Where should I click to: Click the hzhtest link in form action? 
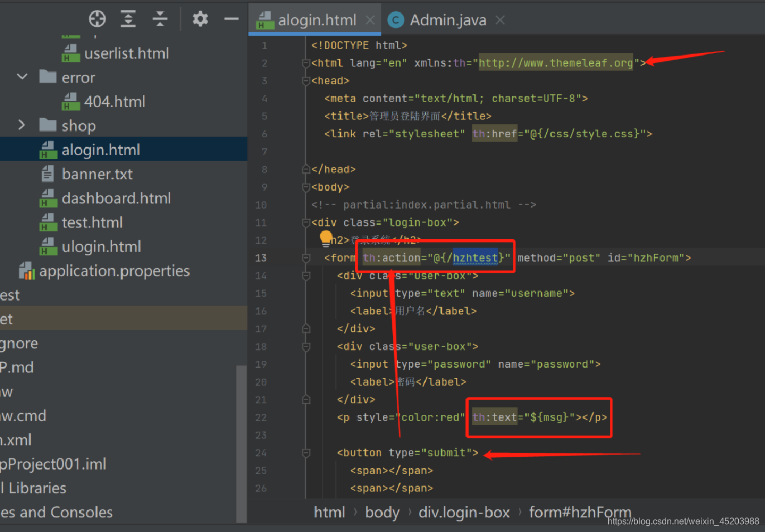[x=475, y=258]
